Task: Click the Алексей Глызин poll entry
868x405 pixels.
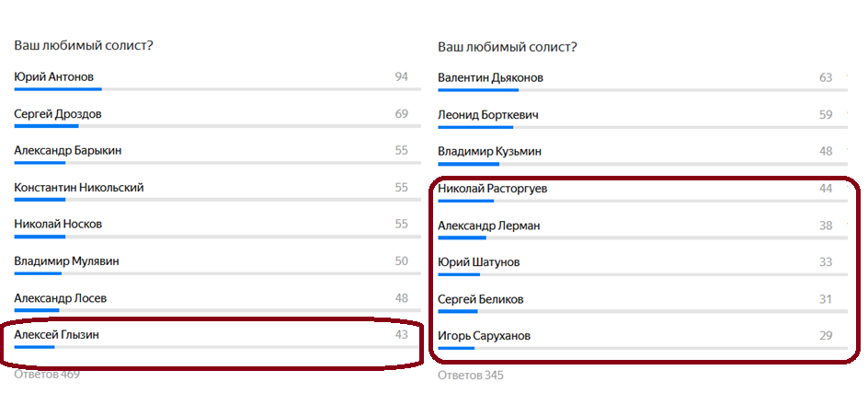Action: [x=57, y=334]
